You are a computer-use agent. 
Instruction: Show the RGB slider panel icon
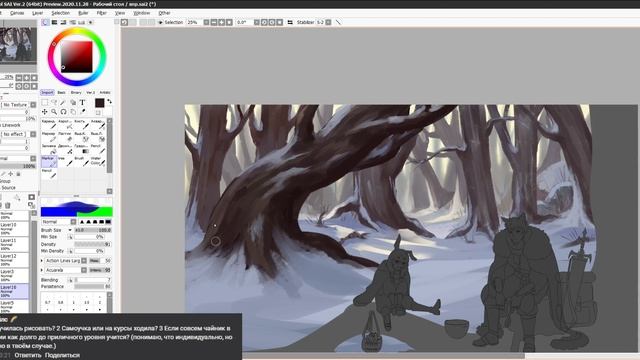coord(54,22)
